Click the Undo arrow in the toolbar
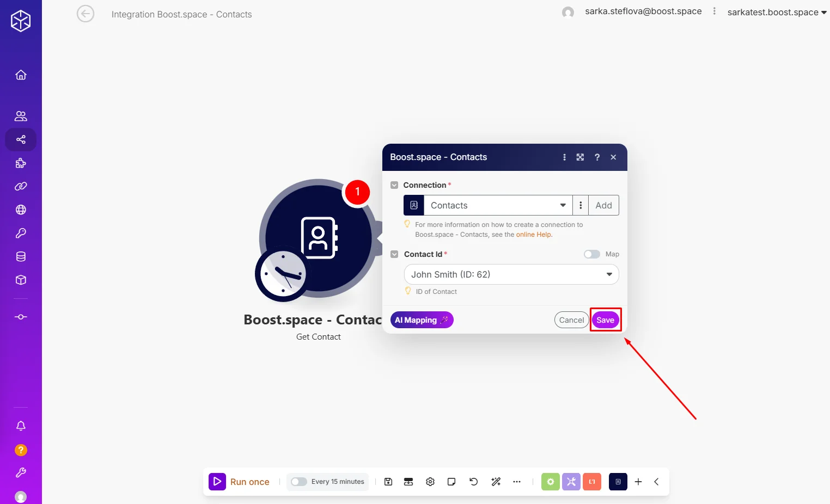The width and height of the screenshot is (830, 504). pos(474,482)
